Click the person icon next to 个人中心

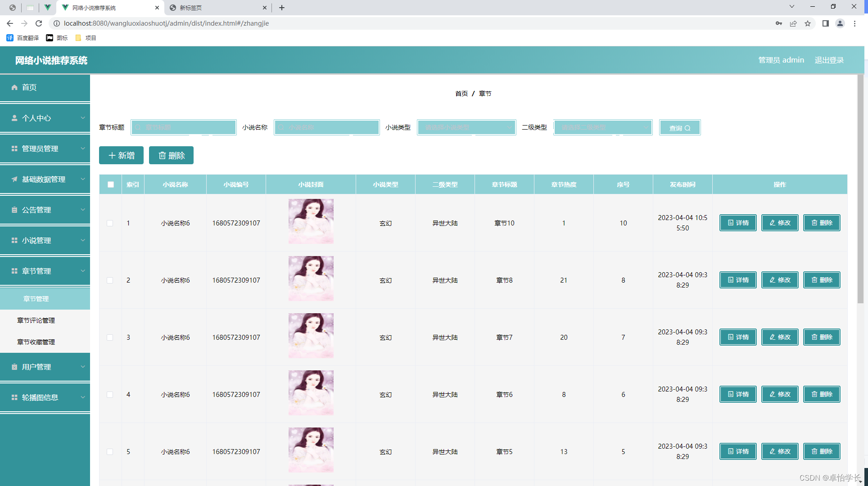tap(14, 118)
